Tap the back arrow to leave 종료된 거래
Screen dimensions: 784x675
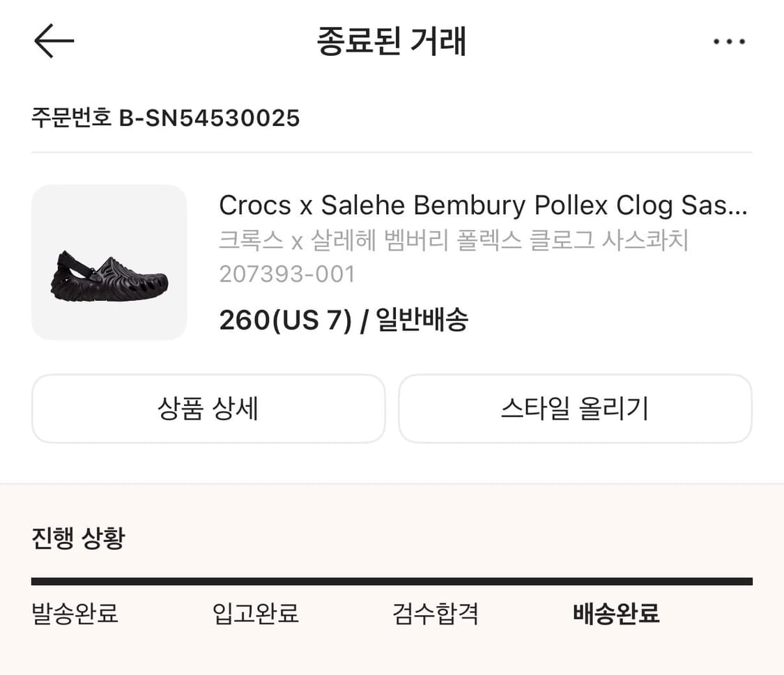click(x=54, y=40)
